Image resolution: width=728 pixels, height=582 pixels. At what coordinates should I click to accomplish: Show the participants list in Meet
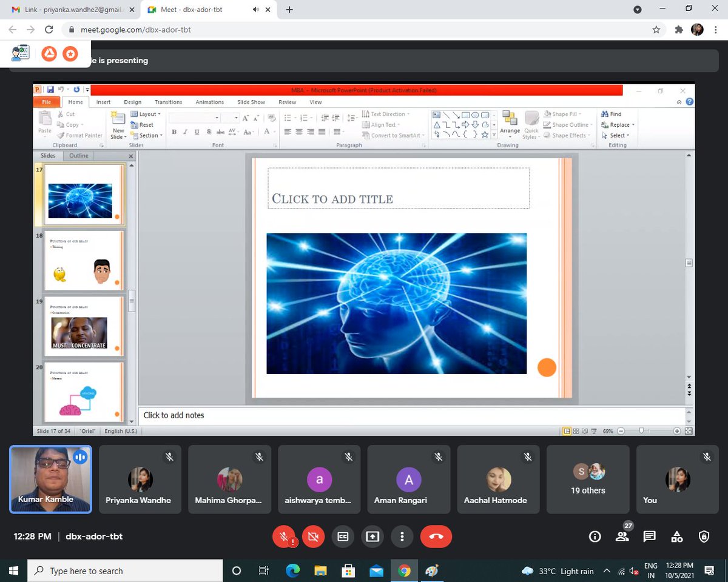pyautogui.click(x=622, y=537)
